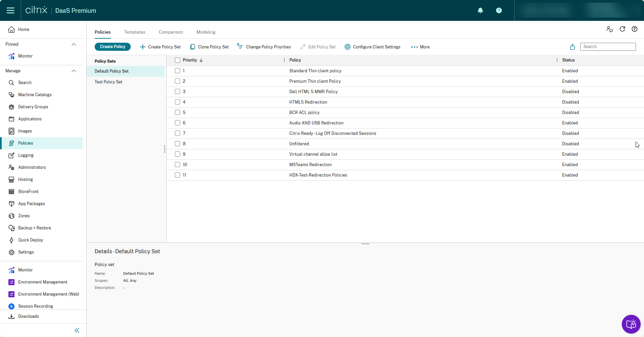Open the feedback chat icon
This screenshot has height=337, width=644.
(x=609, y=29)
